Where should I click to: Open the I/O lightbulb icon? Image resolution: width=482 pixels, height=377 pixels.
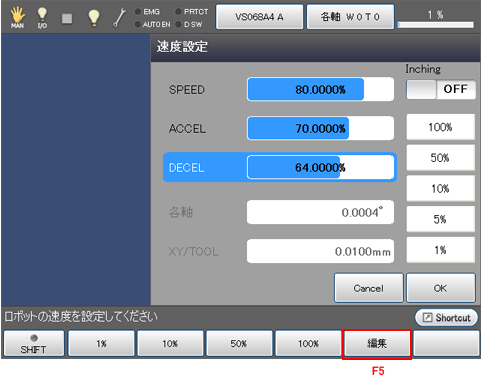point(42,17)
